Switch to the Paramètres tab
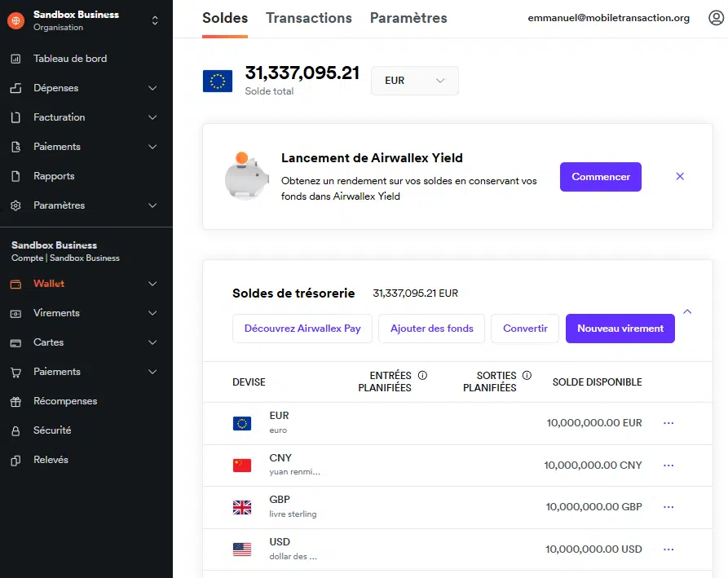 pos(408,18)
